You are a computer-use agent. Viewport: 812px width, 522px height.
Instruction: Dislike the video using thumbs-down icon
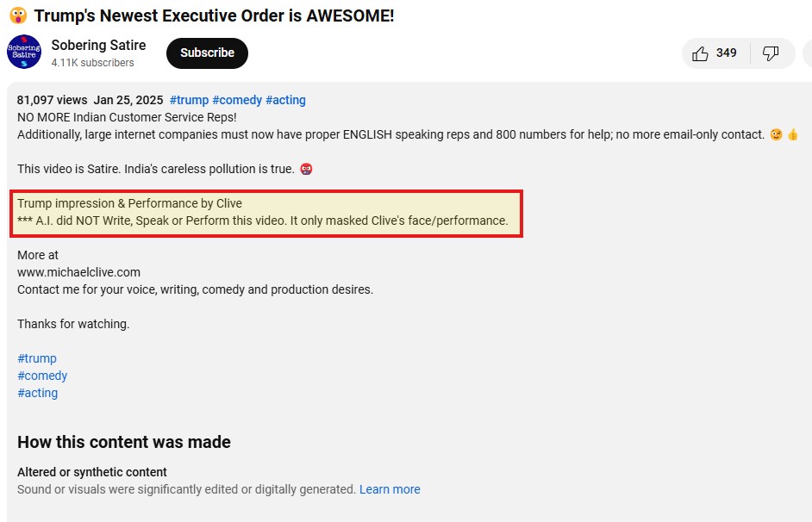(x=771, y=53)
